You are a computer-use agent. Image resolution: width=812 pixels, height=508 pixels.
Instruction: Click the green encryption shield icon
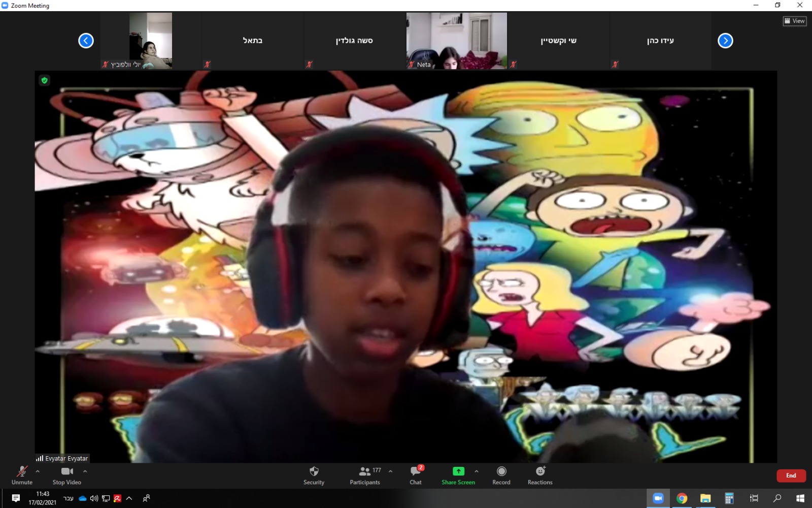(x=45, y=80)
